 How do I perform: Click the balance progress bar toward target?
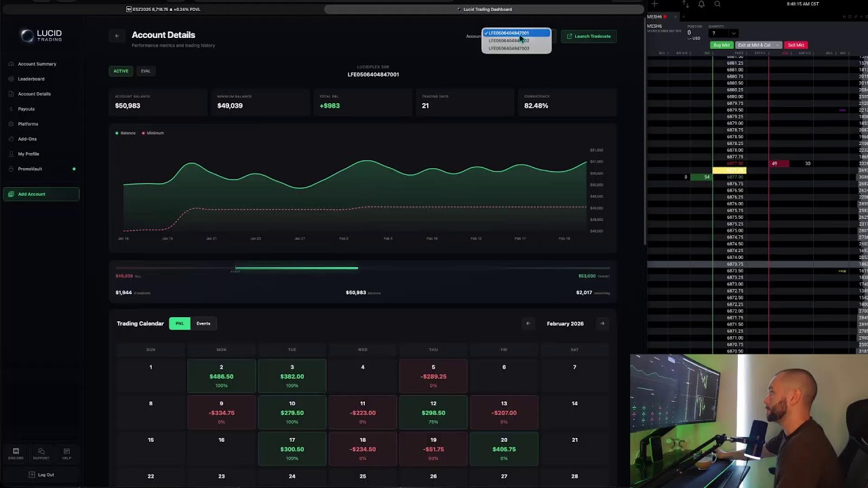pos(362,268)
